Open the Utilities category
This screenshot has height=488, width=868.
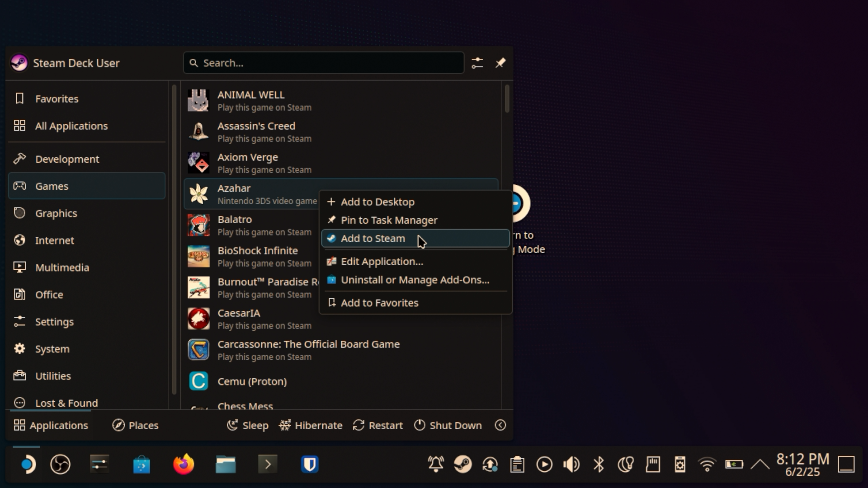click(x=87, y=375)
